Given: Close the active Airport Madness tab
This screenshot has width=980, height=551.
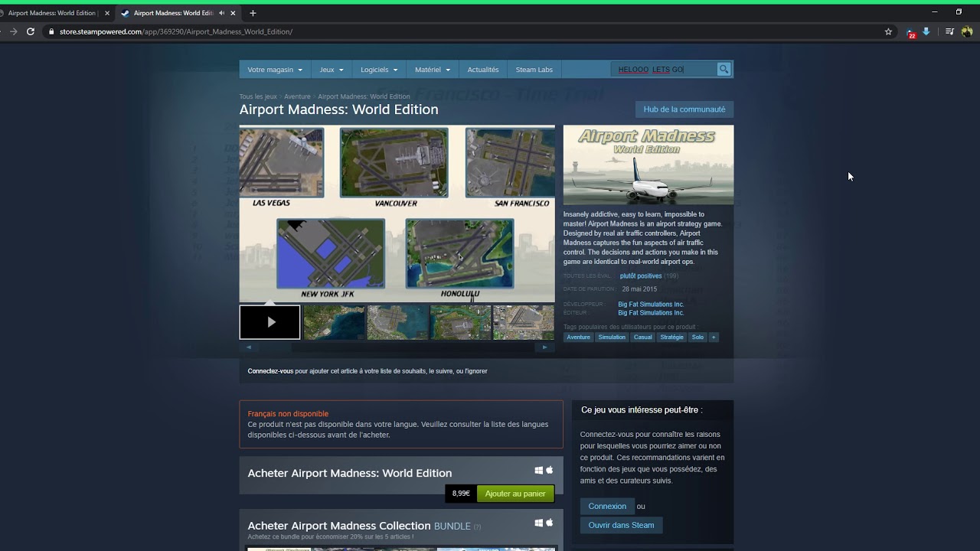Looking at the screenshot, I should [233, 13].
